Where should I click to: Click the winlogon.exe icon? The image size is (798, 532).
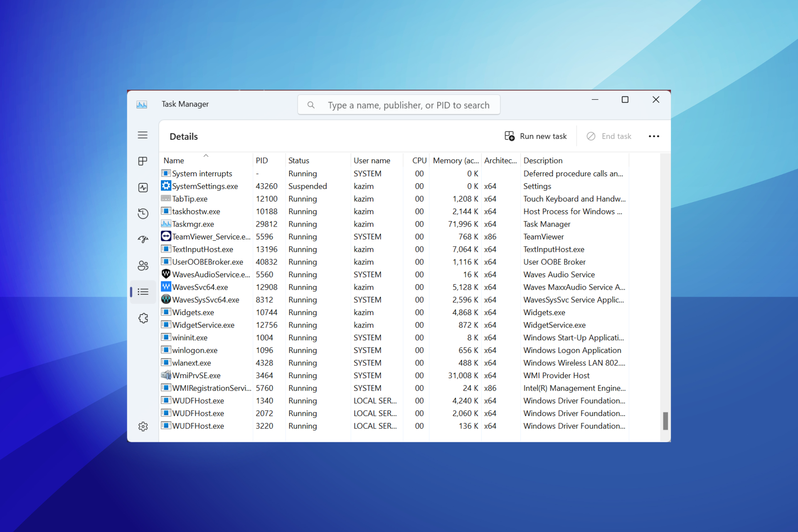click(x=166, y=350)
